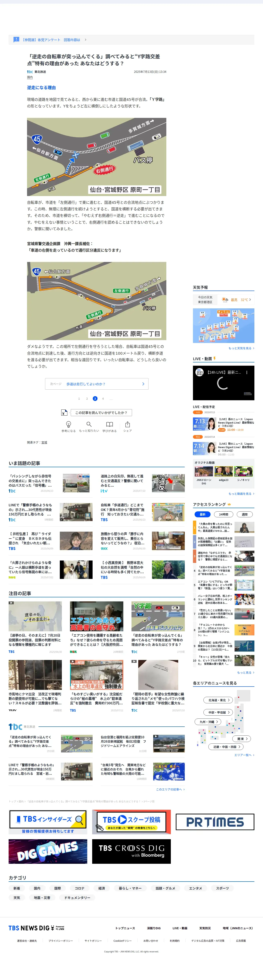This screenshot has height=980, width=263.
Task: Select the 週間 ranking filter
Action: point(245,514)
